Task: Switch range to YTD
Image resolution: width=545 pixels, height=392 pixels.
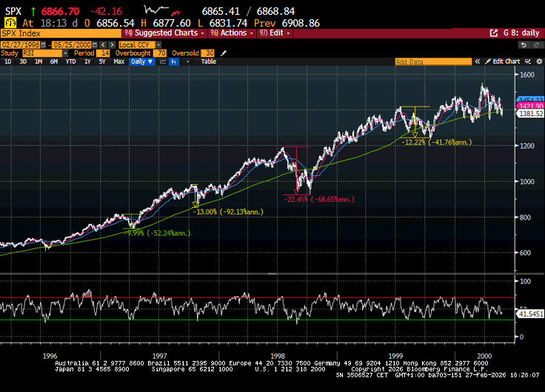Action: (70, 62)
